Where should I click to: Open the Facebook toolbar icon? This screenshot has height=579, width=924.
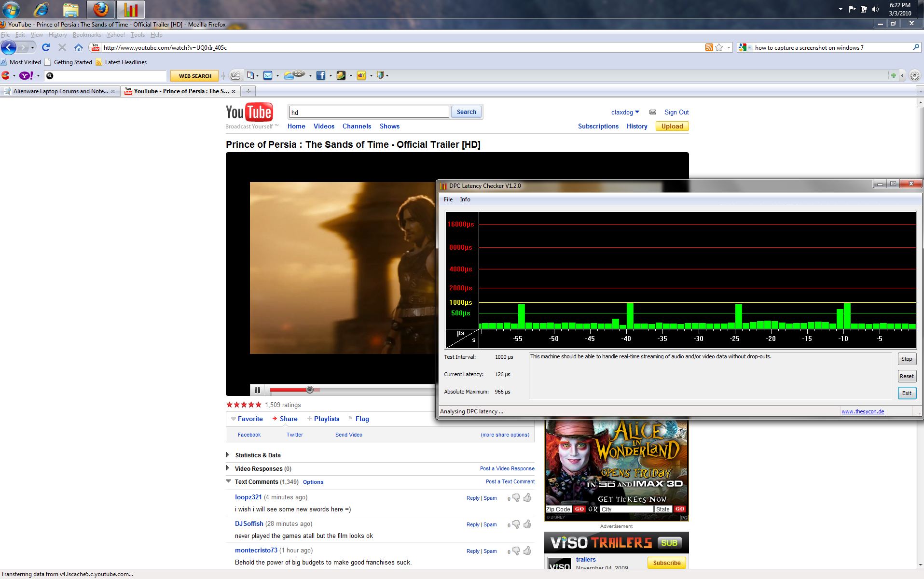[x=320, y=75]
